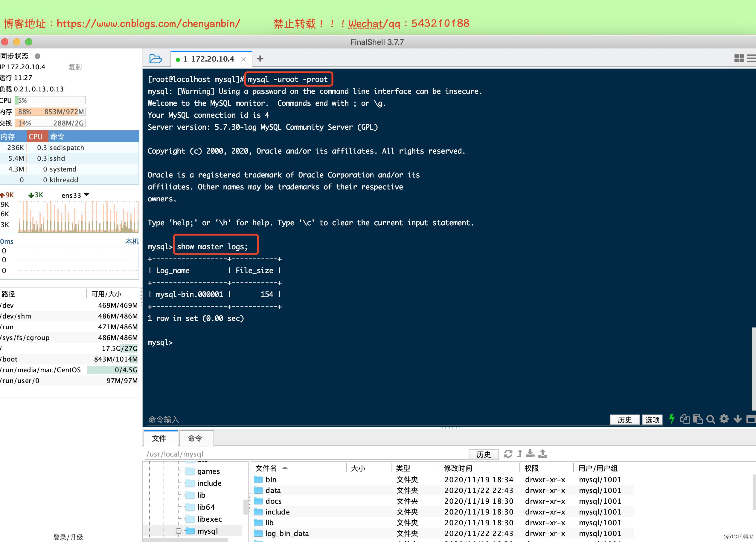Select the /boot disk row
The image size is (756, 542).
click(69, 359)
